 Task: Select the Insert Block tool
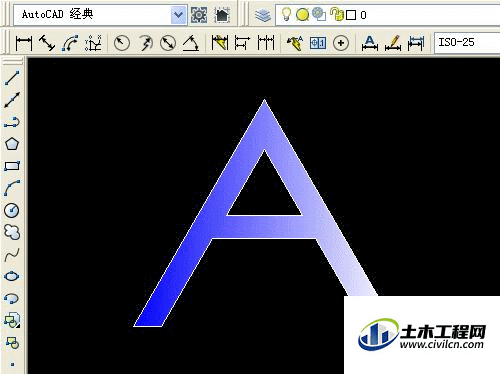[12, 320]
